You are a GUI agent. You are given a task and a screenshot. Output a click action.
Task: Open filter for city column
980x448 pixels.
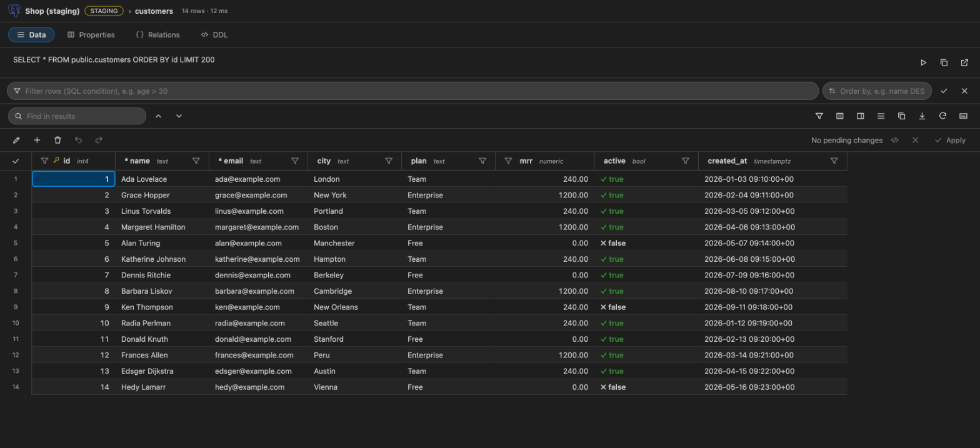point(389,161)
